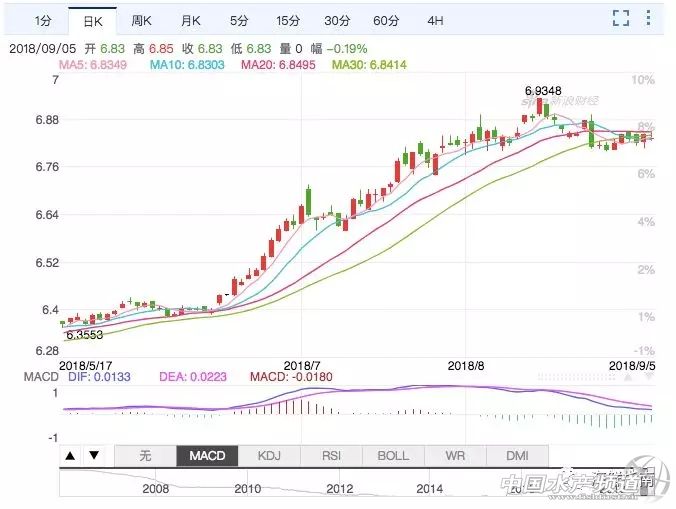Switch to the 1分 chart tab
Screen dimensions: 676x509
[43, 20]
